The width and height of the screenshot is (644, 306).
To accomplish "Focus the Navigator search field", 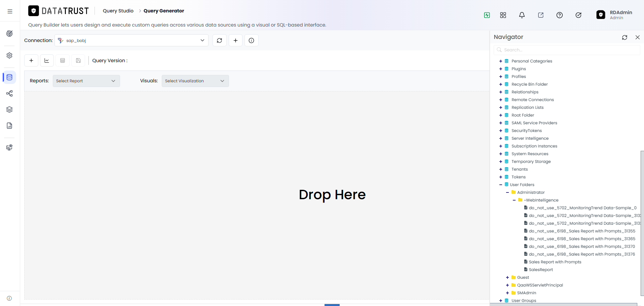I will tap(567, 50).
